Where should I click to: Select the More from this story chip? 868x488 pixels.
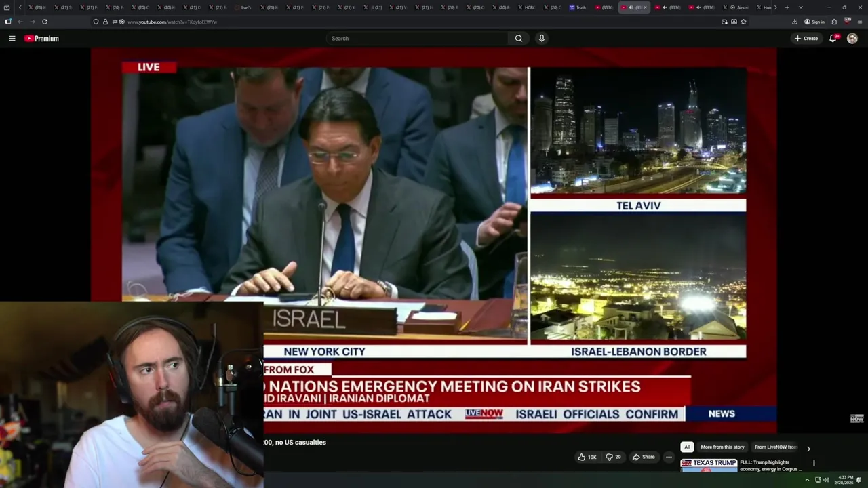point(722,447)
